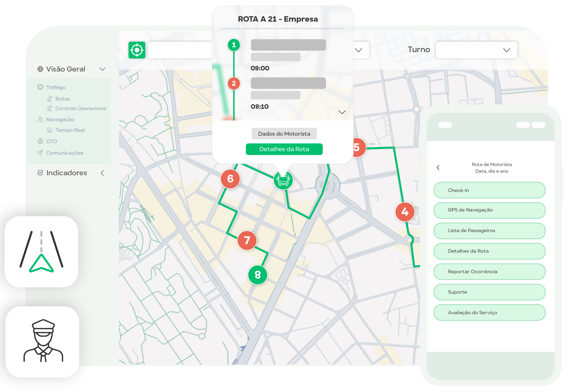Click the stopwatch icon beside OTD

[x=40, y=141]
